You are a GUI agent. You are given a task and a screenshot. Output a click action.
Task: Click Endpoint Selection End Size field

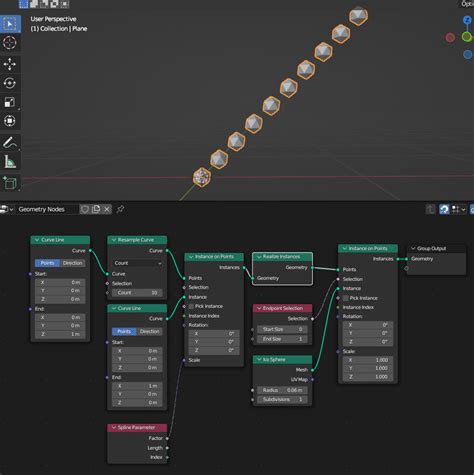(282, 339)
